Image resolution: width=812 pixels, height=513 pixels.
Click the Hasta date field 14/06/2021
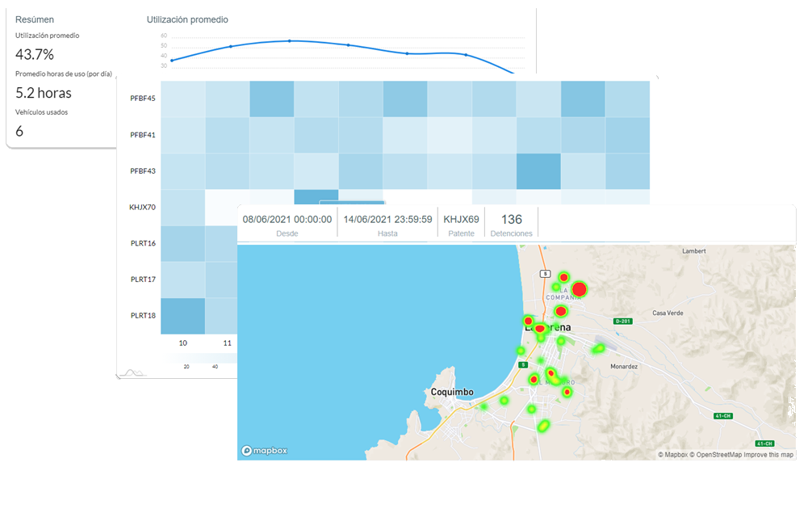[x=387, y=220]
